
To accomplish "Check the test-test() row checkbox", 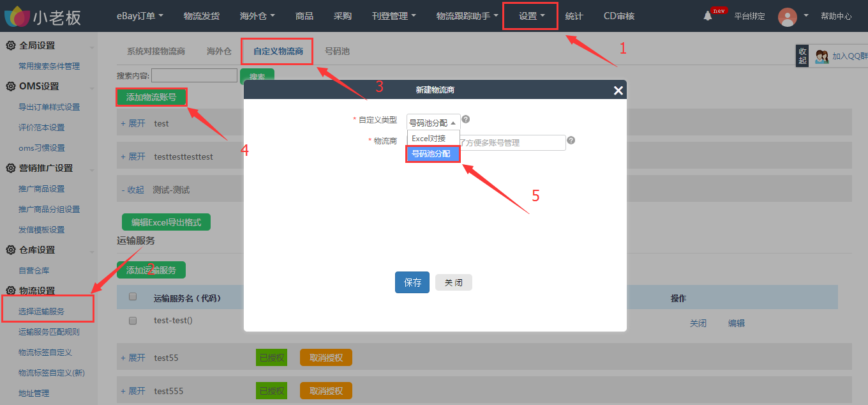I will click(133, 321).
